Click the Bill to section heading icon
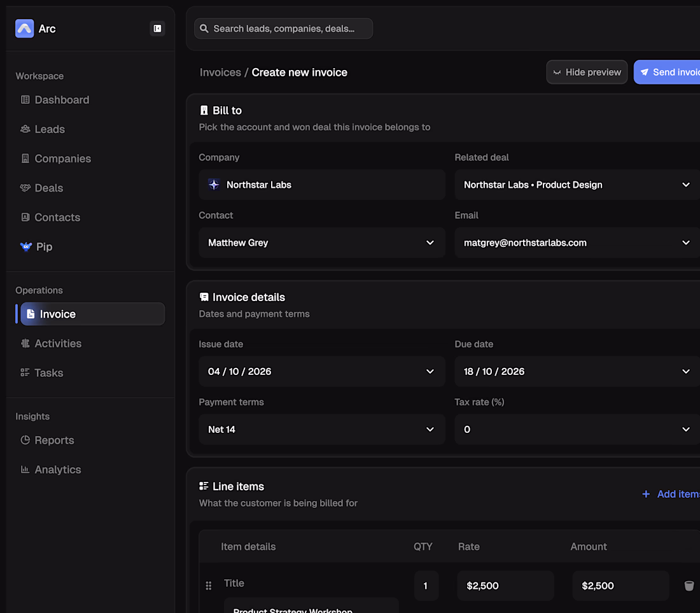 click(x=204, y=110)
